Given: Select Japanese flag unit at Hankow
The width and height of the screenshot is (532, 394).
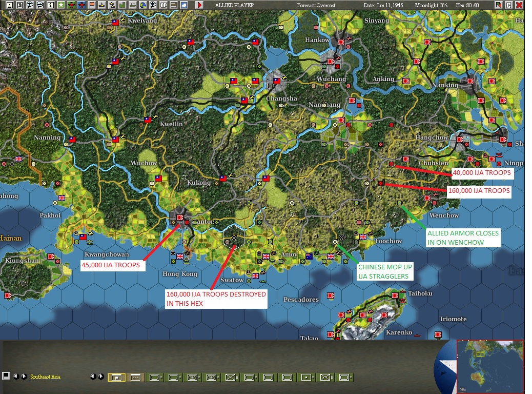Looking at the screenshot, I should (341, 42).
